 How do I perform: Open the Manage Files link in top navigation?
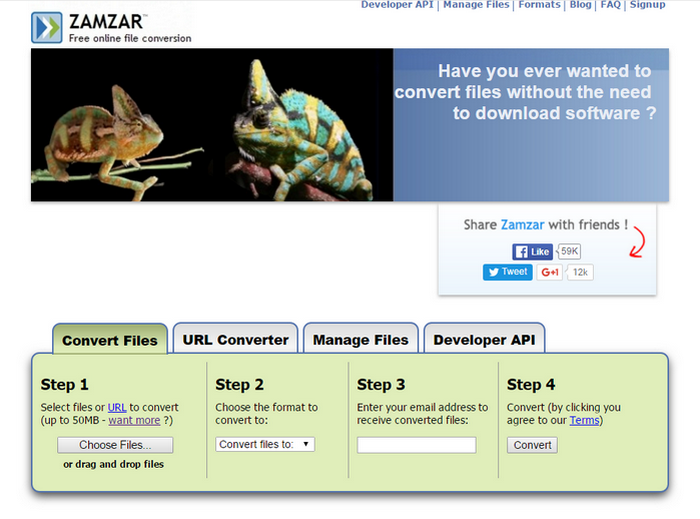[476, 4]
